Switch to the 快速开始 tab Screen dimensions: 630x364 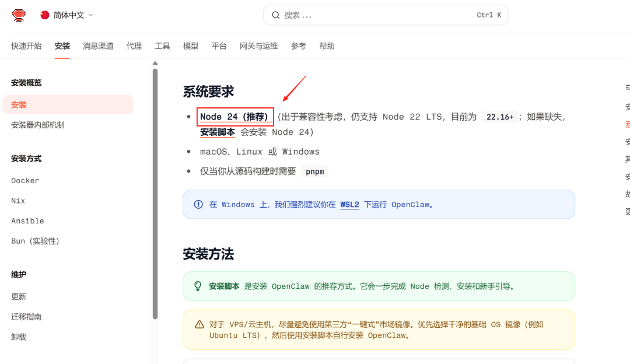click(26, 46)
